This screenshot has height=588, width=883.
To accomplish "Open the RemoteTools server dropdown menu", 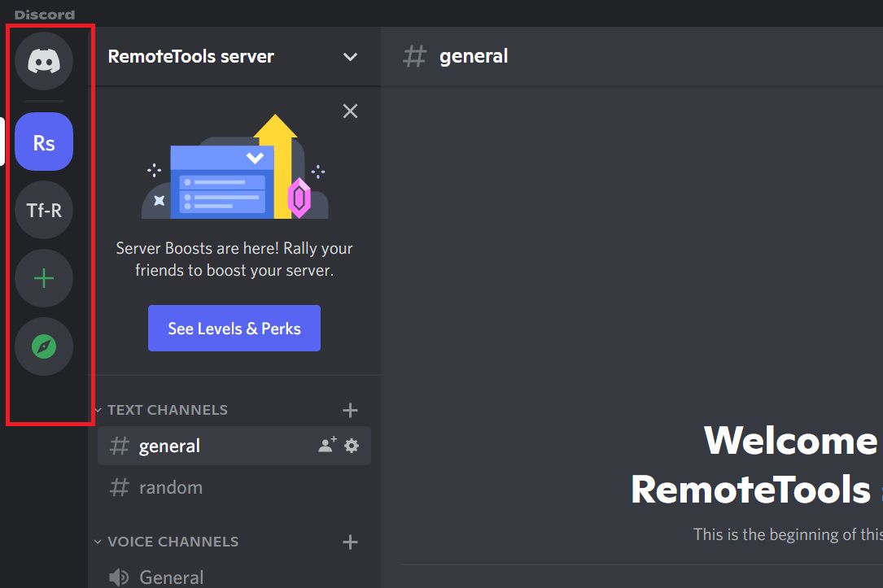I will pyautogui.click(x=350, y=57).
